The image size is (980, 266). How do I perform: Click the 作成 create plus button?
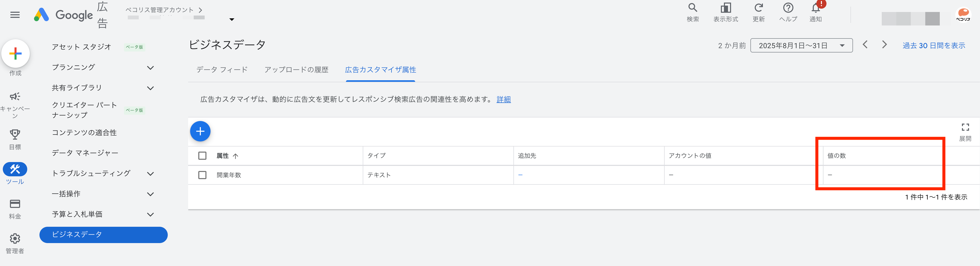16,54
